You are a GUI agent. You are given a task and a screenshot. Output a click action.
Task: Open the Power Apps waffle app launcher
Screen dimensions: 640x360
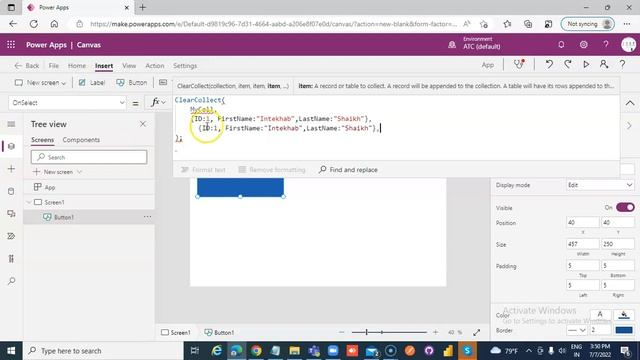point(11,45)
